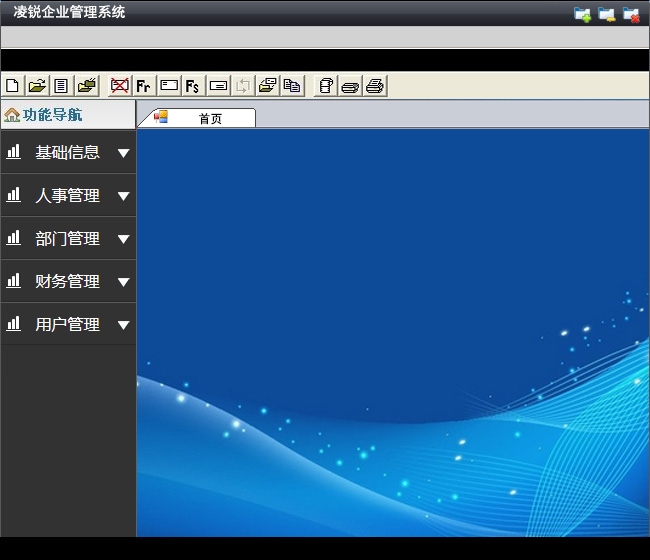Click the top-labeled card icon
650x560 pixels.
(x=169, y=86)
